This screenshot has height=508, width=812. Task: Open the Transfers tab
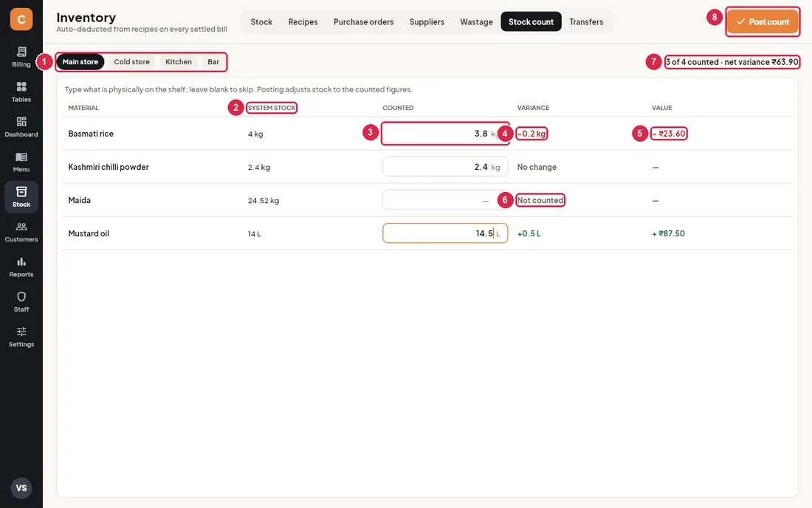pyautogui.click(x=586, y=21)
